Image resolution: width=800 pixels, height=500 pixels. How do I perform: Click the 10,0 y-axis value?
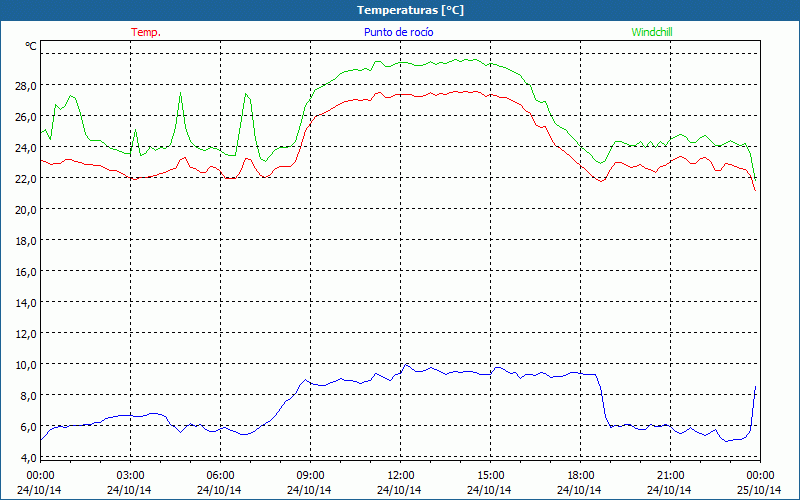pos(25,365)
